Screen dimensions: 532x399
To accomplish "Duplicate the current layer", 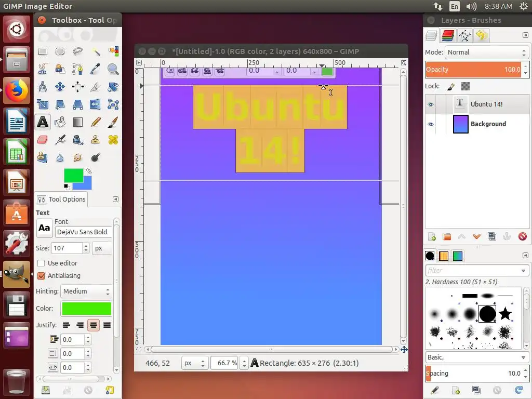I will 492,236.
